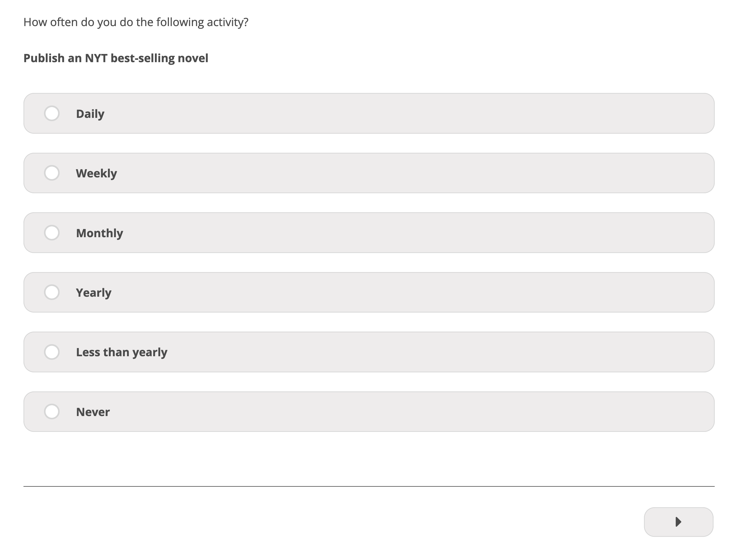Click the "Yearly" label text
Viewport: 737px width, 560px height.
coord(94,293)
